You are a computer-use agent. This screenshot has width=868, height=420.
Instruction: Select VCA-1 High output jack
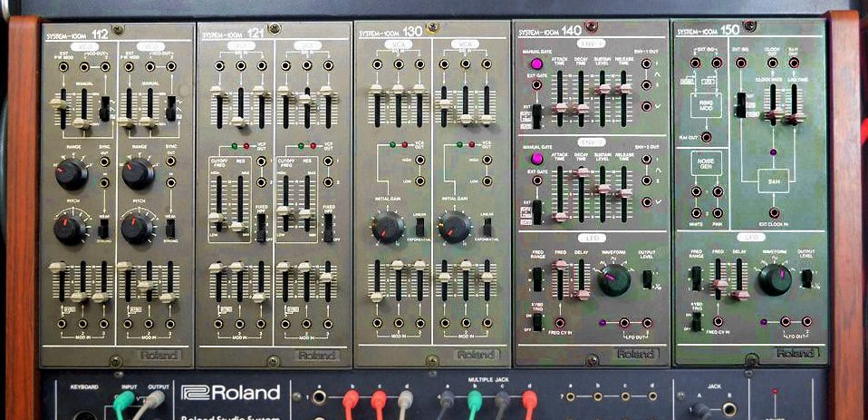pyautogui.click(x=420, y=161)
